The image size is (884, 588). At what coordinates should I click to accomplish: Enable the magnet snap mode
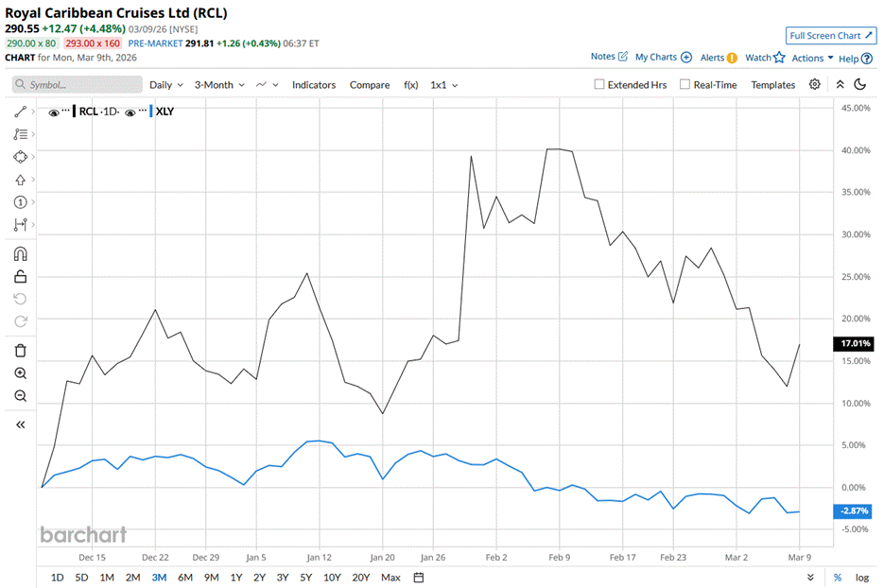20,253
